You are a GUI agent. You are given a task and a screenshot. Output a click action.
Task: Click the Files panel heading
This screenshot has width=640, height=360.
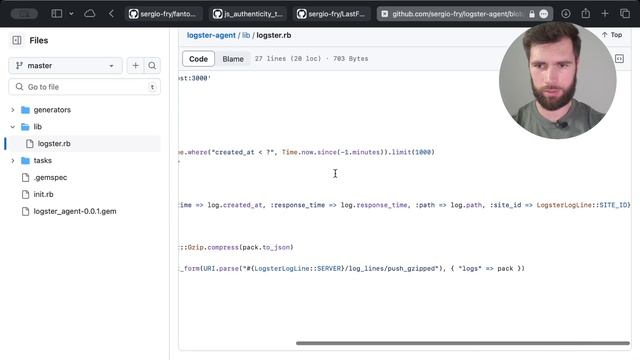tap(39, 40)
